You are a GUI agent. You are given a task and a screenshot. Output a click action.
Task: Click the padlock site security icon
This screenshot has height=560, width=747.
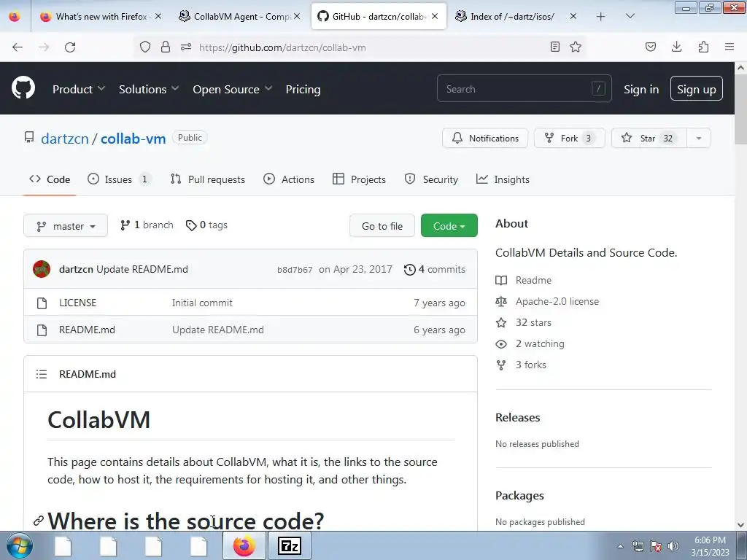166,47
